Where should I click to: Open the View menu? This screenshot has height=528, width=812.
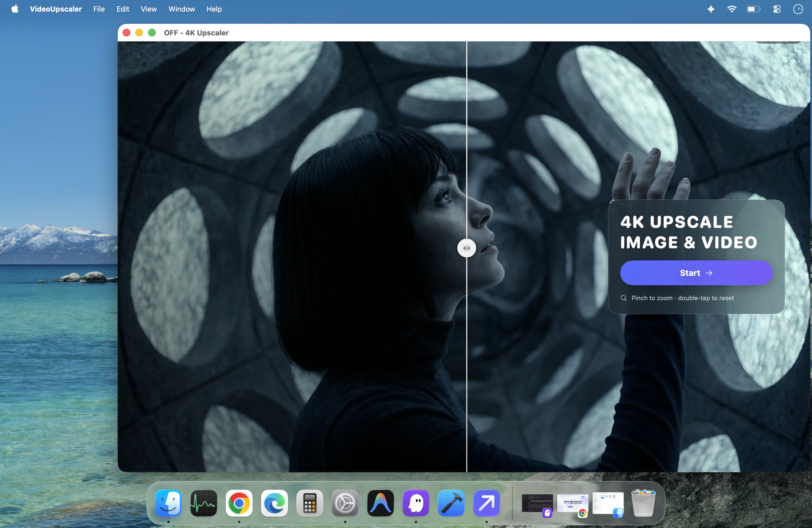pyautogui.click(x=149, y=9)
